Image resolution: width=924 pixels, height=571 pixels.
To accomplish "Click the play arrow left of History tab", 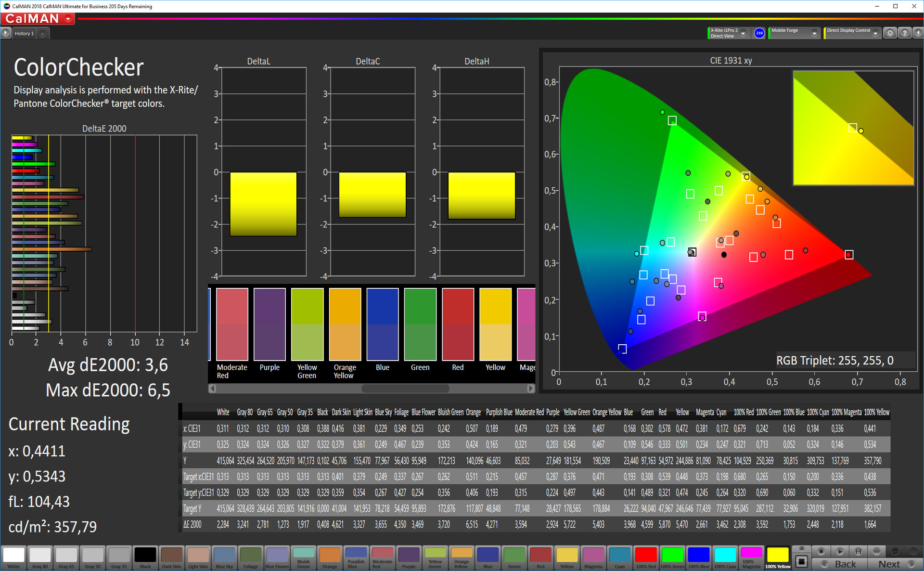I will tap(5, 33).
